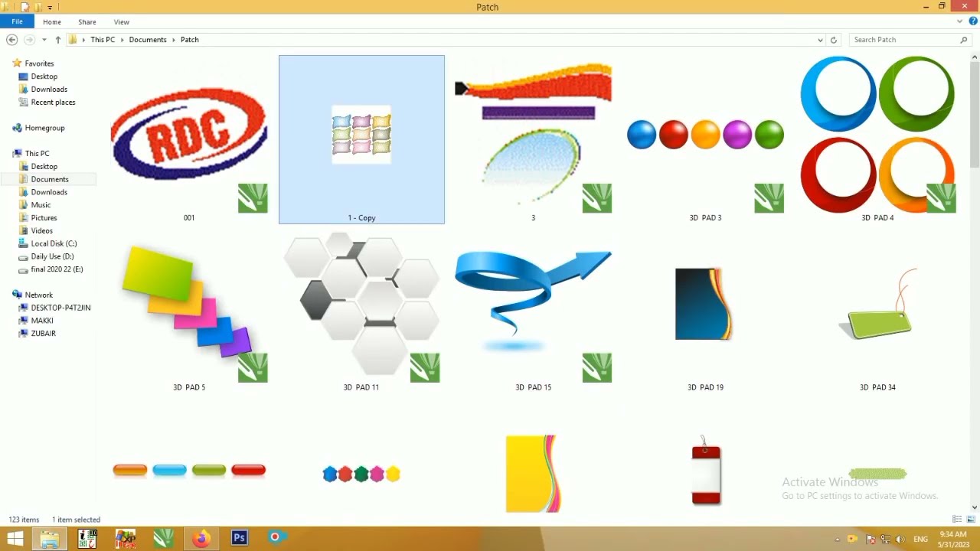This screenshot has height=551, width=980.
Task: Open Music folder
Action: coord(41,205)
